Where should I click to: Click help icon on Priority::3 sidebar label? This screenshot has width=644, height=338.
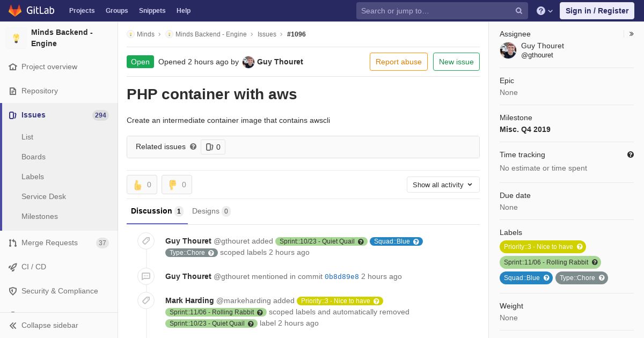pyautogui.click(x=580, y=247)
